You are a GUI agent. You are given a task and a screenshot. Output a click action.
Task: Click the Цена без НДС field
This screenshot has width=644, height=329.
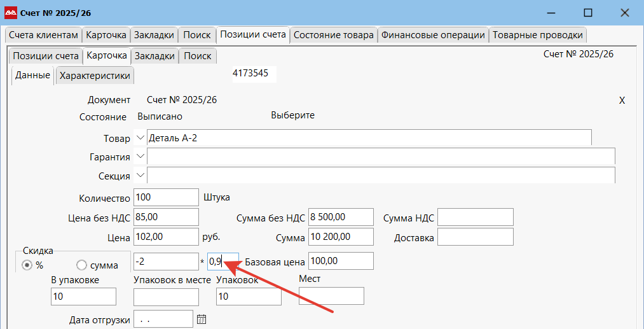[166, 217]
